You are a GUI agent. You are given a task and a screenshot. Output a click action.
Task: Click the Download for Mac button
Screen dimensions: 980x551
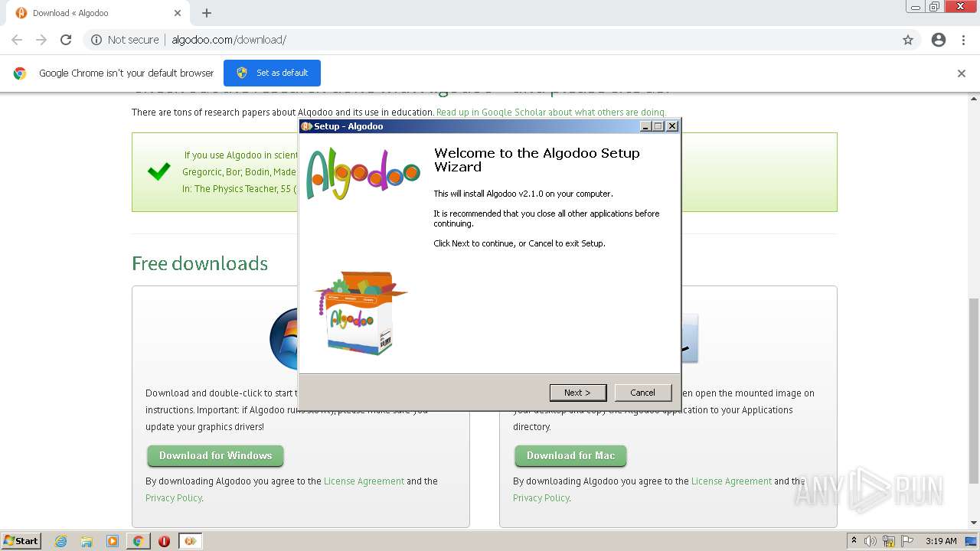570,455
